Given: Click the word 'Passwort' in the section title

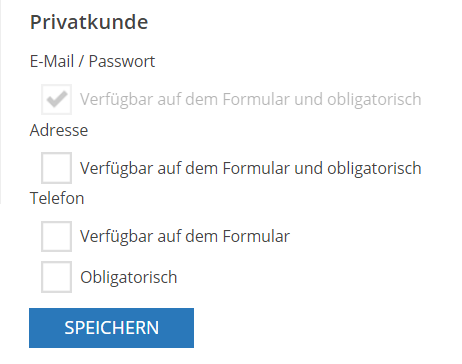Looking at the screenshot, I should (122, 61).
